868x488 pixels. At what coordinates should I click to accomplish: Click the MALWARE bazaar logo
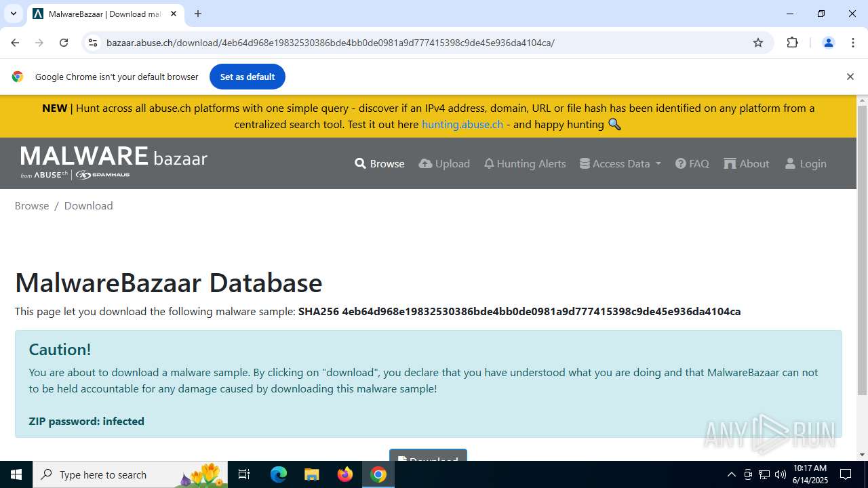113,163
